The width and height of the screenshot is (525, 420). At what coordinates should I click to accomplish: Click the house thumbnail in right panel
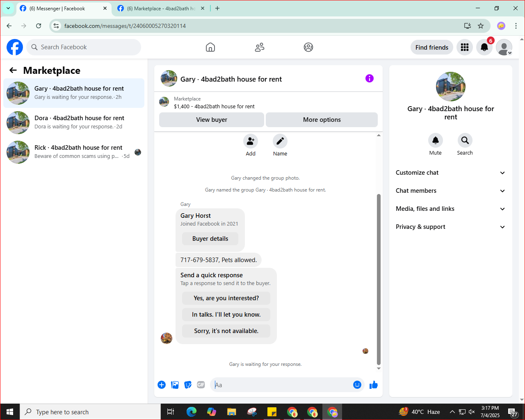[x=451, y=87]
